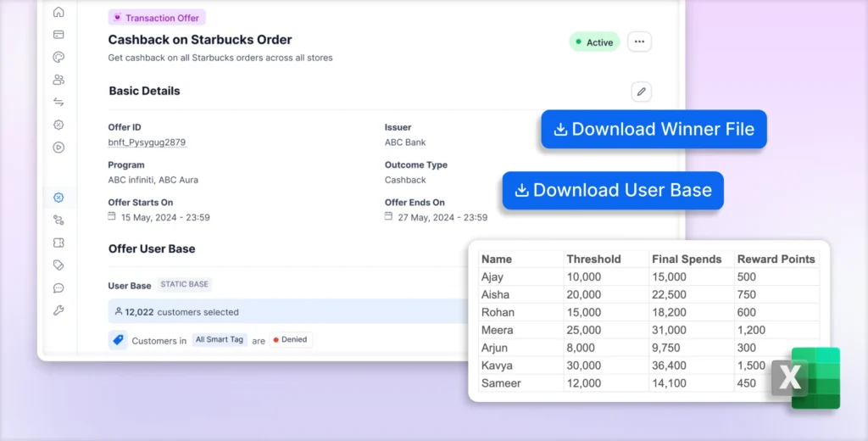Click the STATIC BASE label
The image size is (868, 441).
(184, 284)
